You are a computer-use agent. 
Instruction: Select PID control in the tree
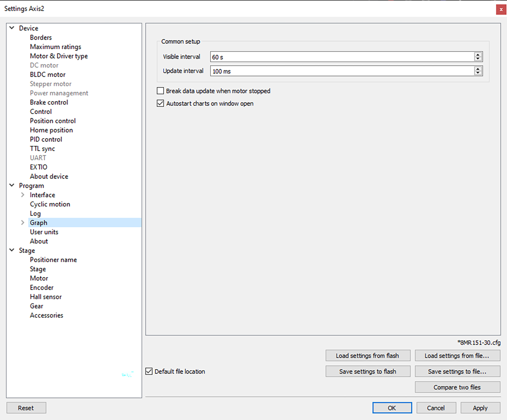pyautogui.click(x=46, y=139)
